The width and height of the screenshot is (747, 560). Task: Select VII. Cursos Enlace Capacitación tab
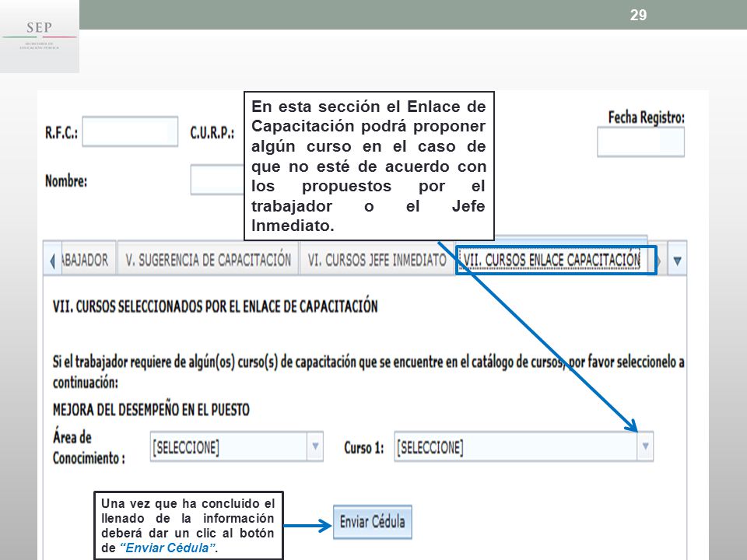coord(552,260)
